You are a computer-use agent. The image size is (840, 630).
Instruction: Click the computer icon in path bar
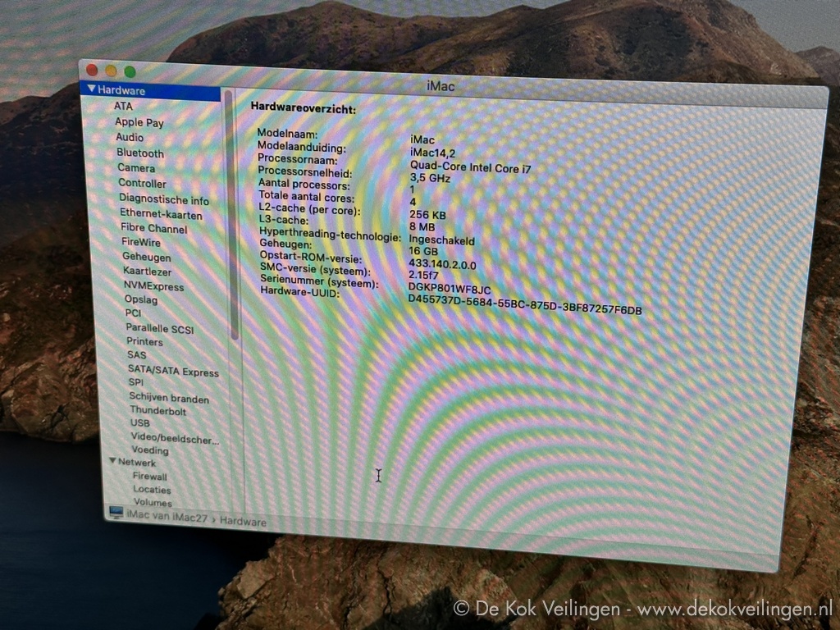pos(116,513)
